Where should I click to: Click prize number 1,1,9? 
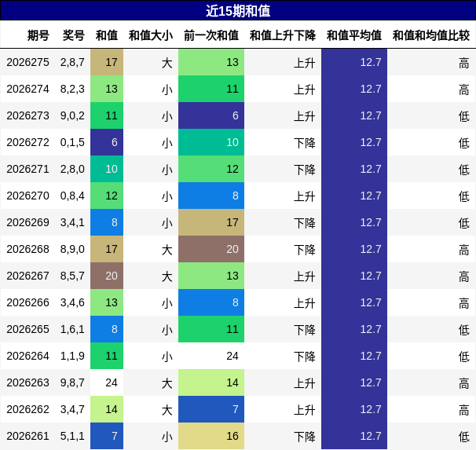coord(72,356)
